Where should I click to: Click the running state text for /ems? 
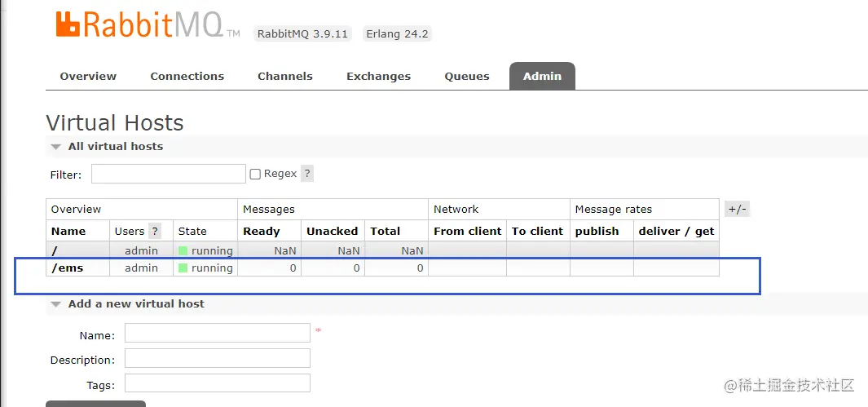[x=212, y=268]
